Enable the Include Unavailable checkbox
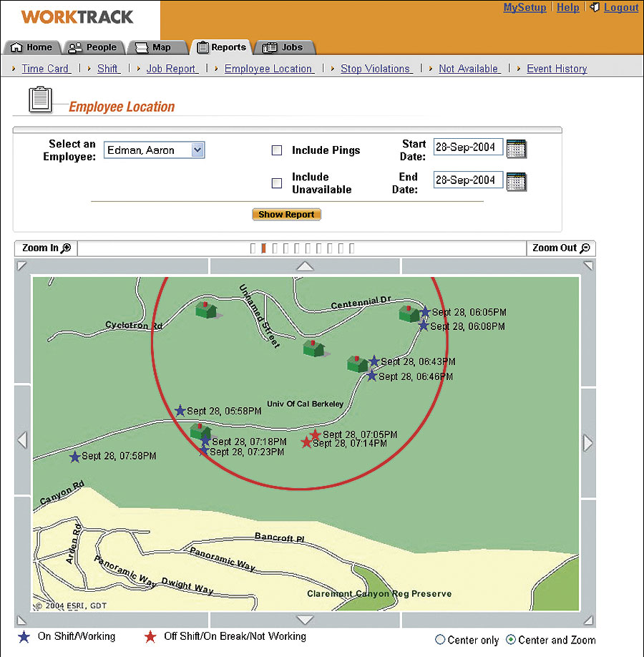Viewport: 644px width, 657px height. 277,183
